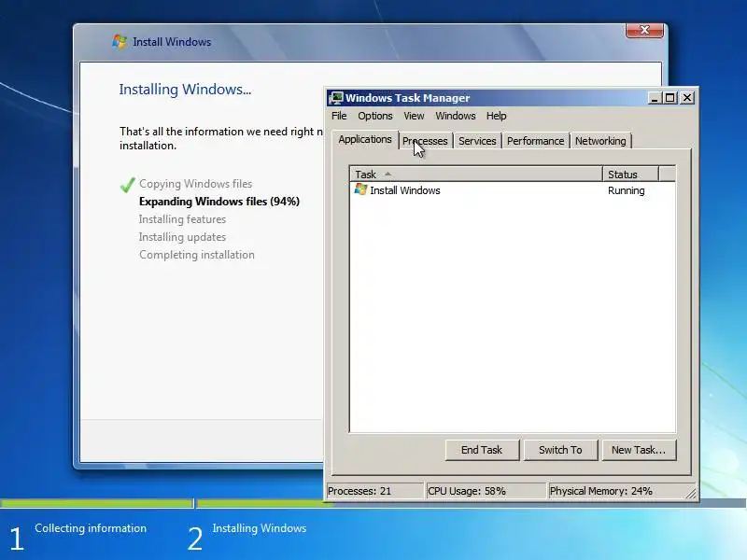
Task: Open the Help menu
Action: [497, 116]
